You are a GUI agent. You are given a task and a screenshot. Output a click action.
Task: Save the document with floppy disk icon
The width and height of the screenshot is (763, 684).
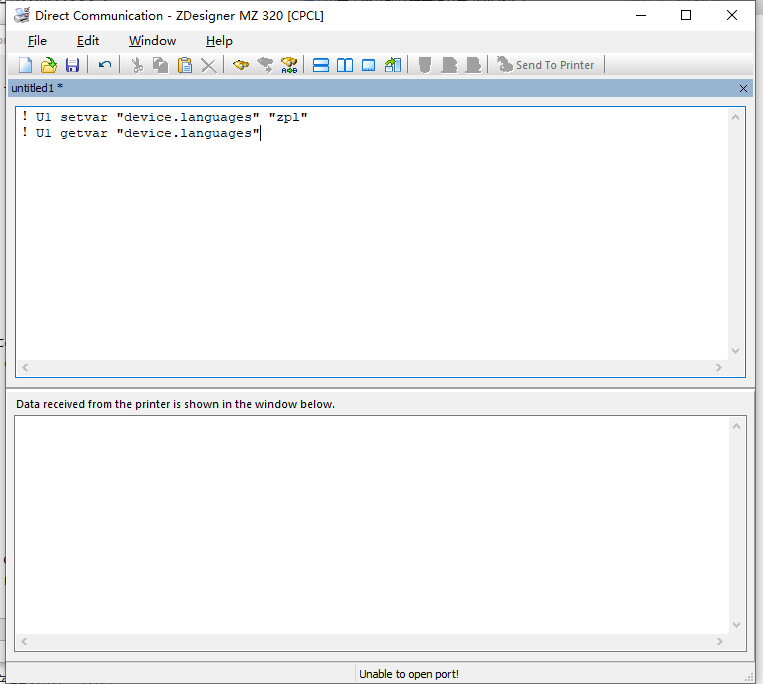[73, 65]
